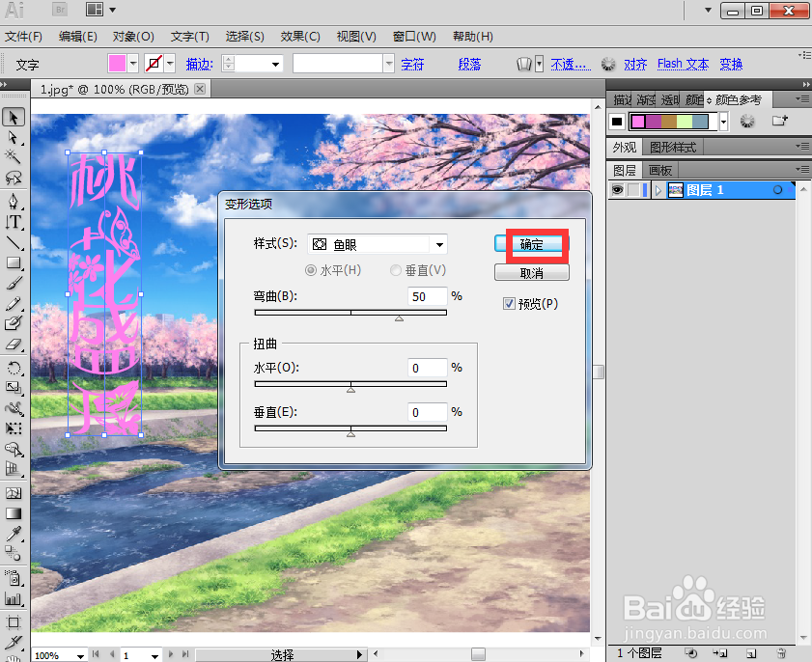
Task: Select the Blob Brush tool
Action: tap(14, 323)
